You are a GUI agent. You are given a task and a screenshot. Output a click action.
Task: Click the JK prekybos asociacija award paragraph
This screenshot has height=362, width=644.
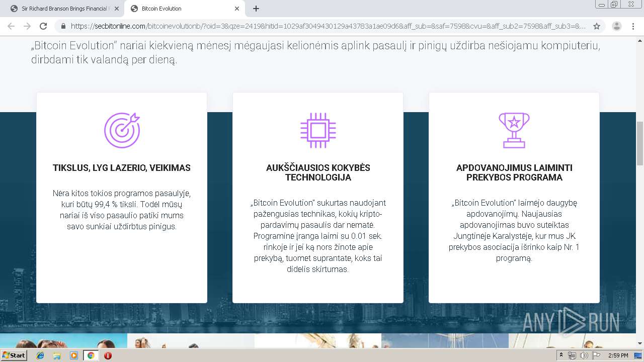pyautogui.click(x=514, y=230)
